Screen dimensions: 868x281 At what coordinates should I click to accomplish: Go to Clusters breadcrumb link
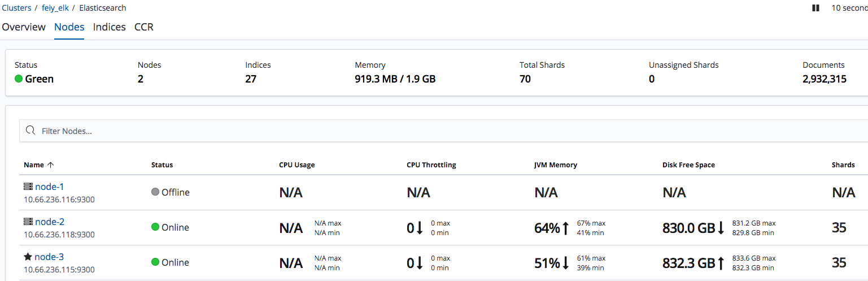(x=17, y=8)
